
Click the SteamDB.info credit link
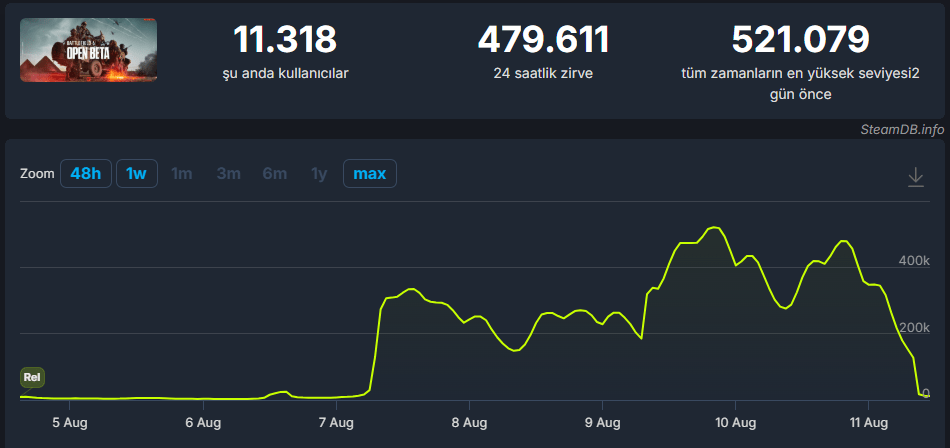point(902,129)
